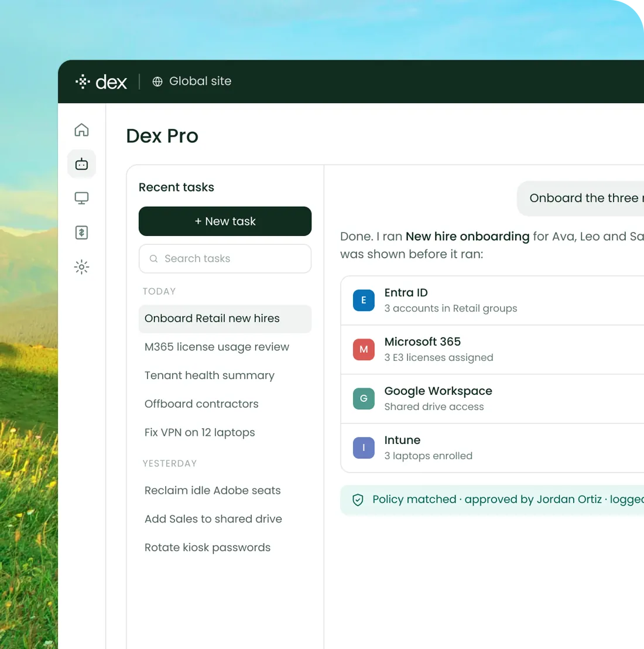The height and width of the screenshot is (649, 644).
Task: Click the TODAY section label
Action: pyautogui.click(x=159, y=291)
